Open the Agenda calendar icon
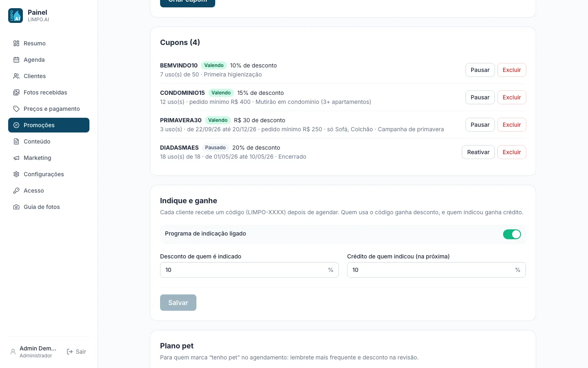Viewport: 588px width, 368px height. tap(16, 60)
